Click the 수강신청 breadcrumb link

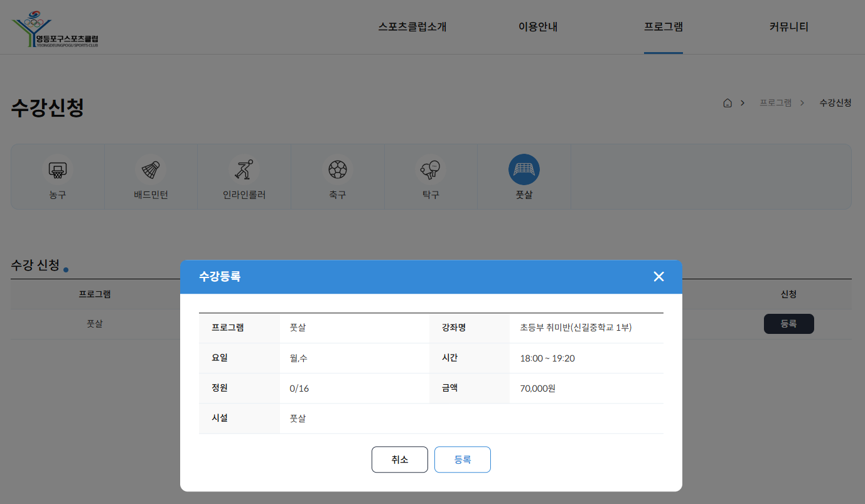835,103
